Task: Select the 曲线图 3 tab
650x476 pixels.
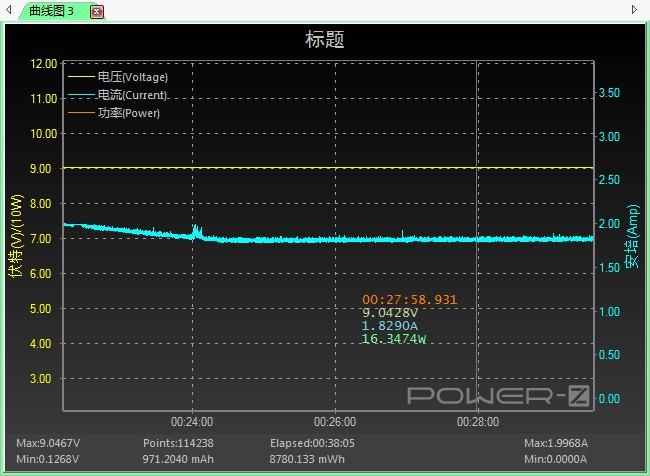Action: 51,11
